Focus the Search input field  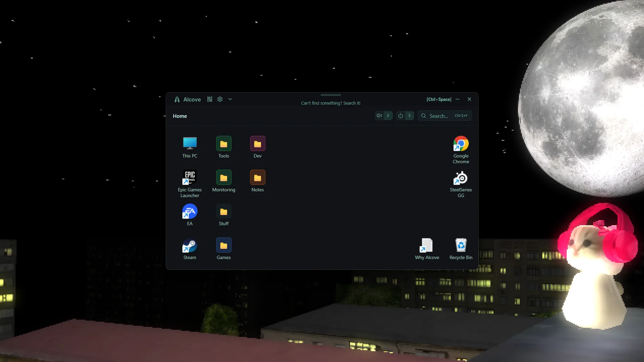click(x=445, y=115)
